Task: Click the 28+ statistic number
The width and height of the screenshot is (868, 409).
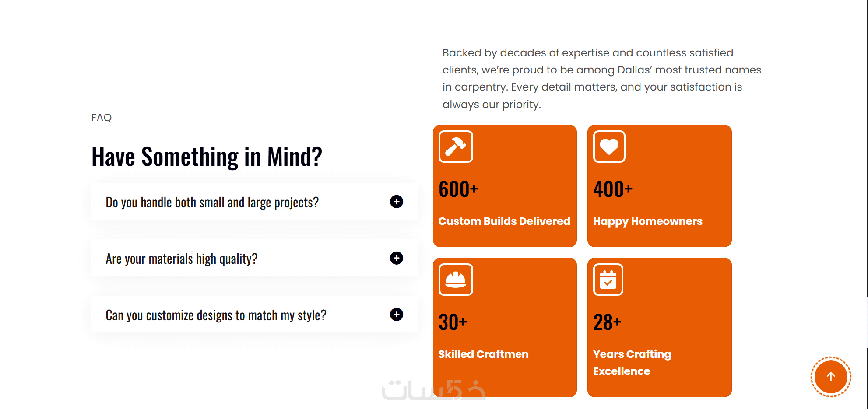Action: [x=607, y=322]
